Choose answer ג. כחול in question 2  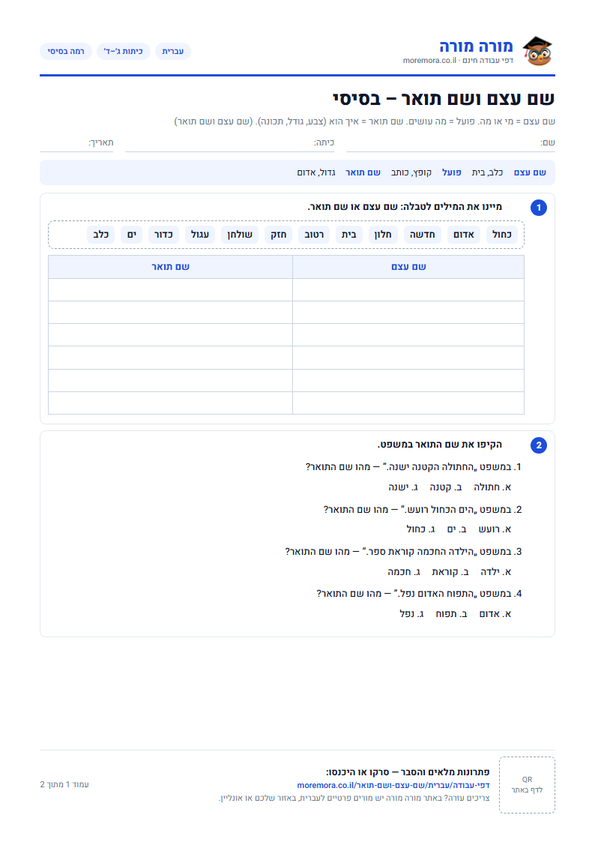(416, 529)
